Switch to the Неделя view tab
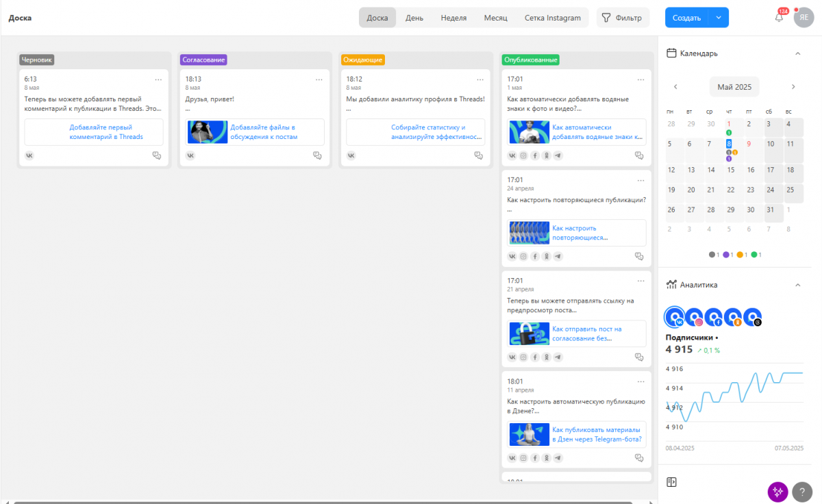 453,18
